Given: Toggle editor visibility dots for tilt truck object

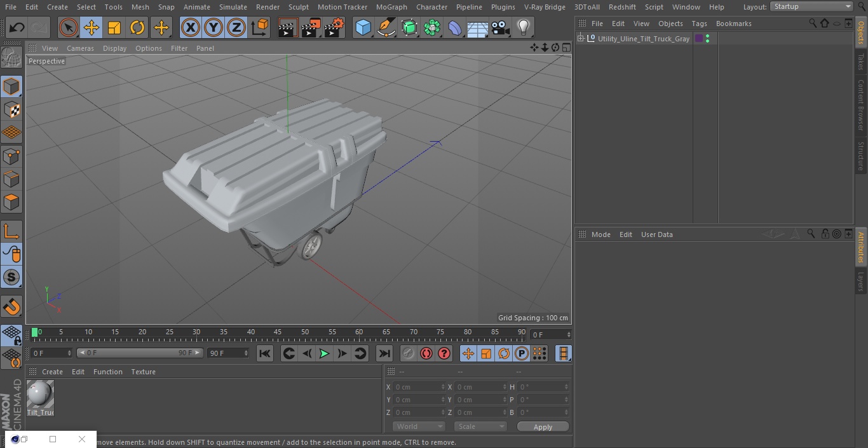Looking at the screenshot, I should pos(708,39).
